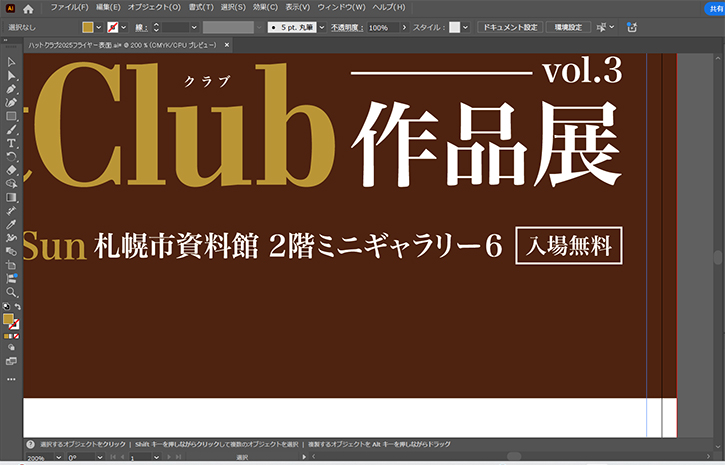Activate the Rotate tool

coord(11,157)
